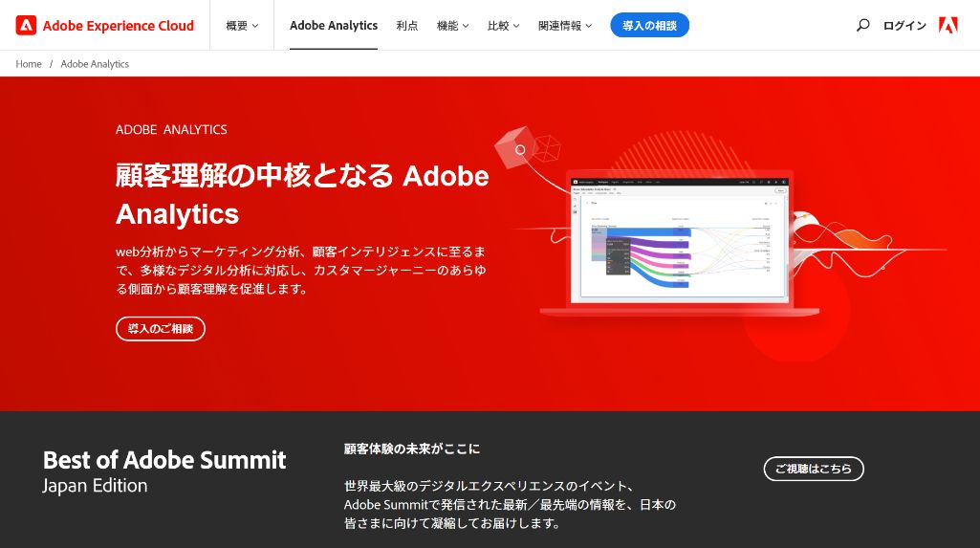The height and width of the screenshot is (548, 980).
Task: Click the ADOBE ANALYTICS eyebrow text
Action: [x=171, y=129]
